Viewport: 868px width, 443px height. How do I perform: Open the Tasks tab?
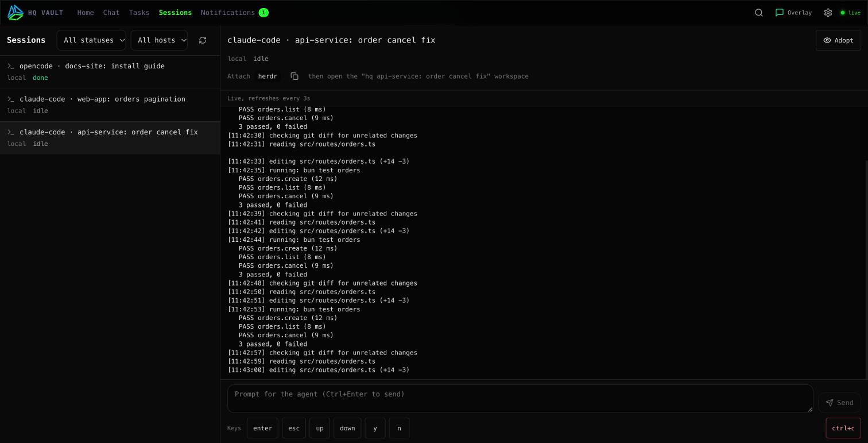(139, 13)
